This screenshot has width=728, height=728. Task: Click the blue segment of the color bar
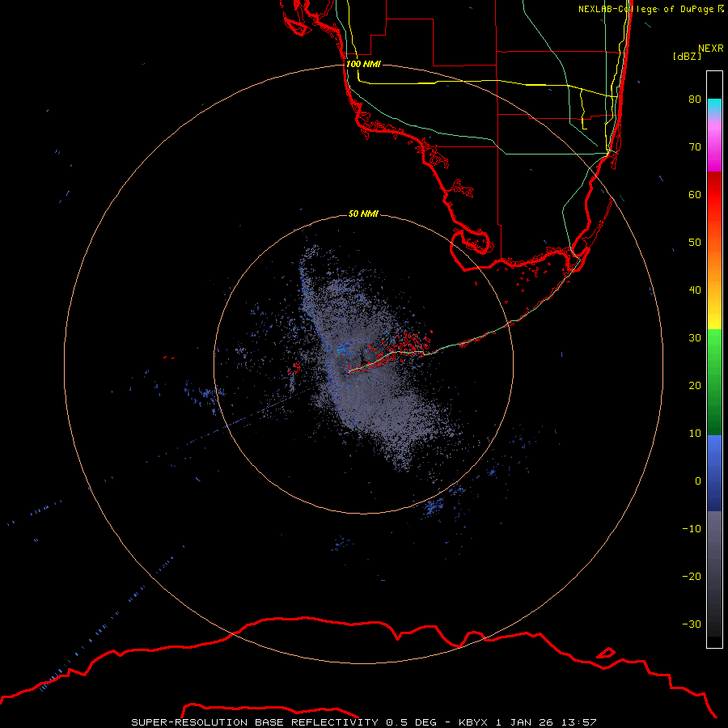pyautogui.click(x=714, y=473)
